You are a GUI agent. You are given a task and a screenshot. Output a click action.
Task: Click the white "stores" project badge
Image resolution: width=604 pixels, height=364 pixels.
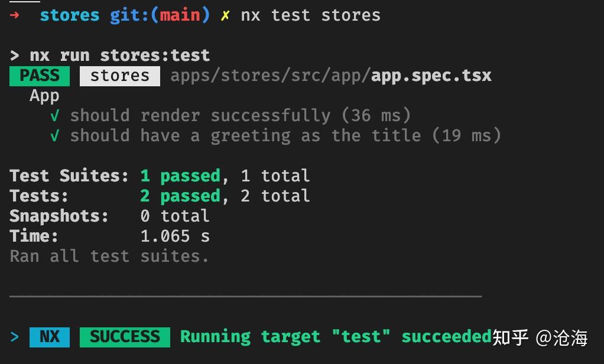tap(119, 76)
